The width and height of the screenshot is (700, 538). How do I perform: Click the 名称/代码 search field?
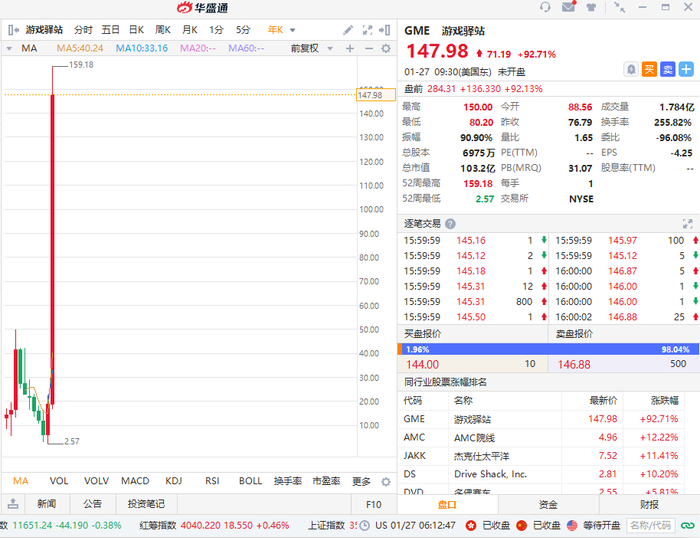650,525
